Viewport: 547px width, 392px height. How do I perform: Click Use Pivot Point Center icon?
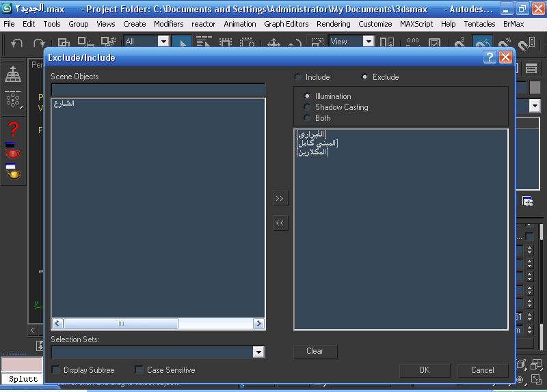[x=387, y=42]
